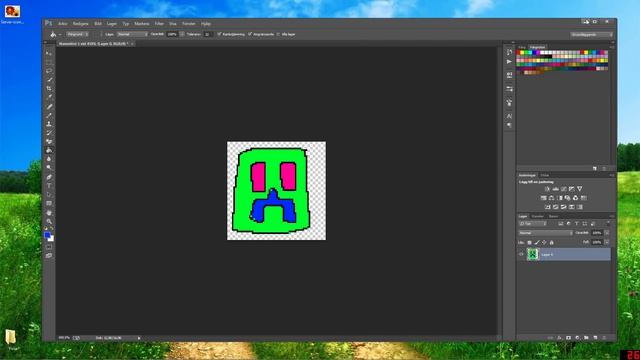Screen dimensions: 640x360
Task: Add a Photo Filter adjustment
Action: point(567,198)
